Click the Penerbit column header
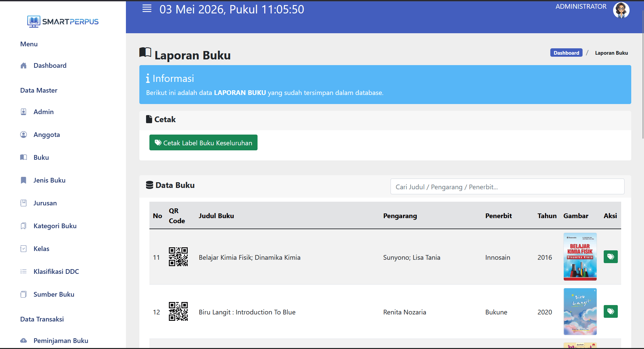The image size is (644, 349). 499,216
